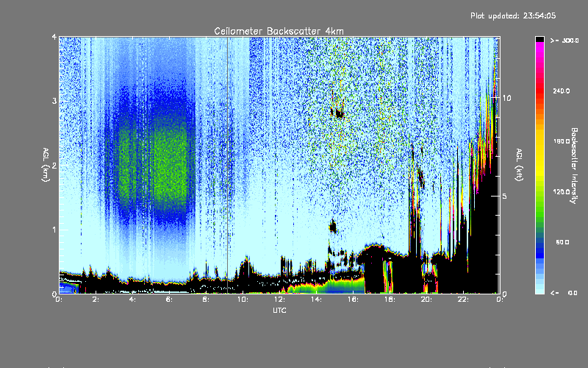Select the '240.0' colorbar tick label
The height and width of the screenshot is (368, 588).
point(562,91)
